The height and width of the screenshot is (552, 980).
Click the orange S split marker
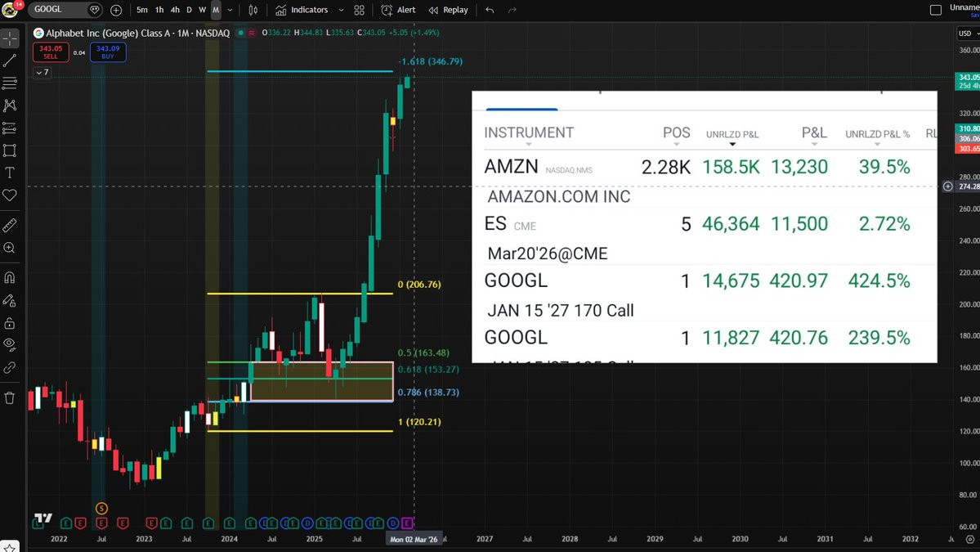tap(101, 509)
